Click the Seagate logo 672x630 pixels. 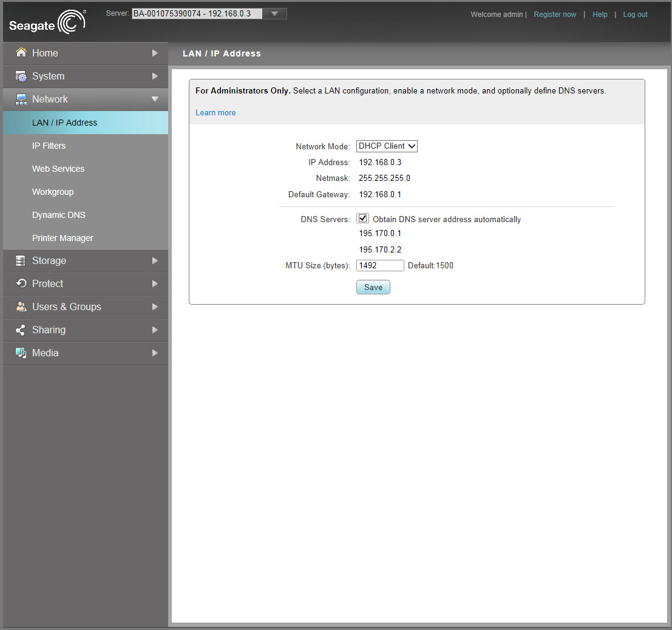pyautogui.click(x=47, y=22)
